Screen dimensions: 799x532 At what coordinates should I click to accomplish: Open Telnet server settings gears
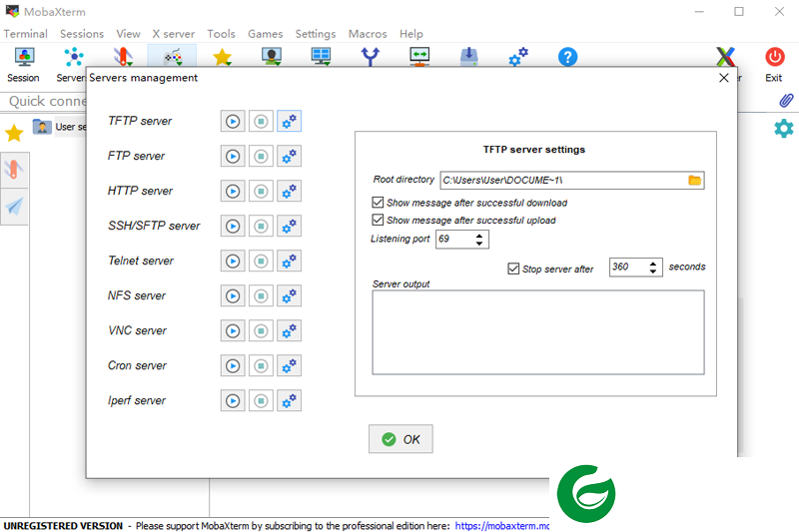[x=289, y=262]
